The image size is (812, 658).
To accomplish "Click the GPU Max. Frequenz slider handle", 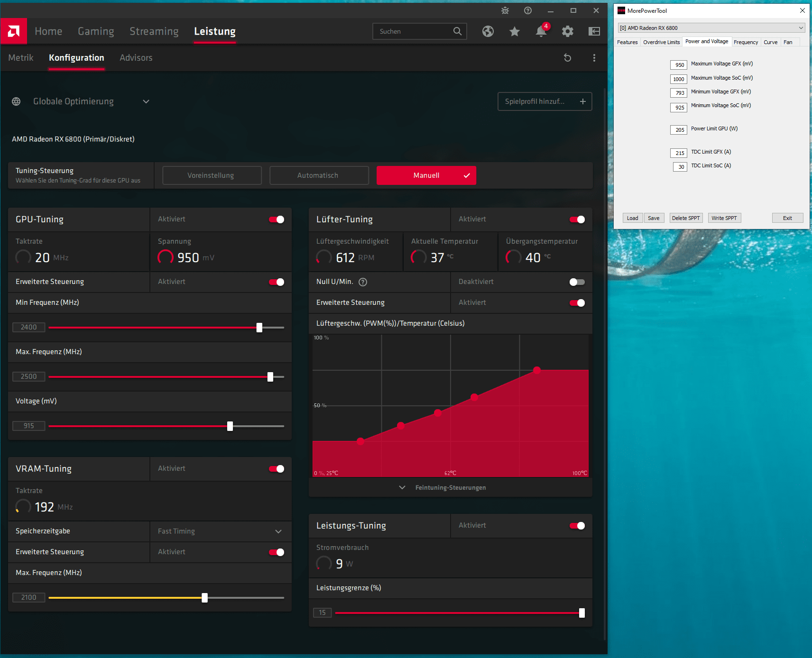I will 270,377.
